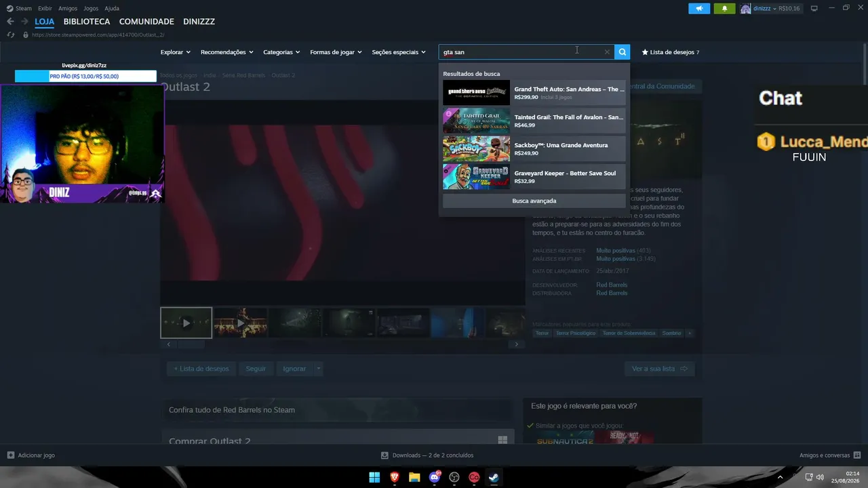
Task: Open the Downloads status icon
Action: click(x=384, y=455)
